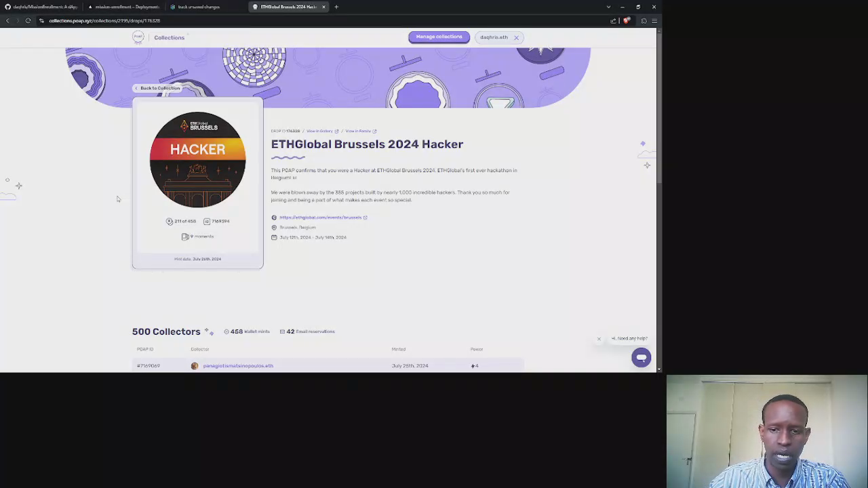Click the 'POAP ID' column header
Viewport: 868px width, 488px height.
145,349
